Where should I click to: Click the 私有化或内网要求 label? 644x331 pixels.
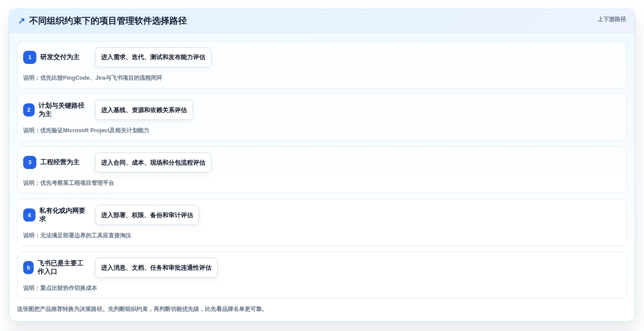click(x=62, y=215)
